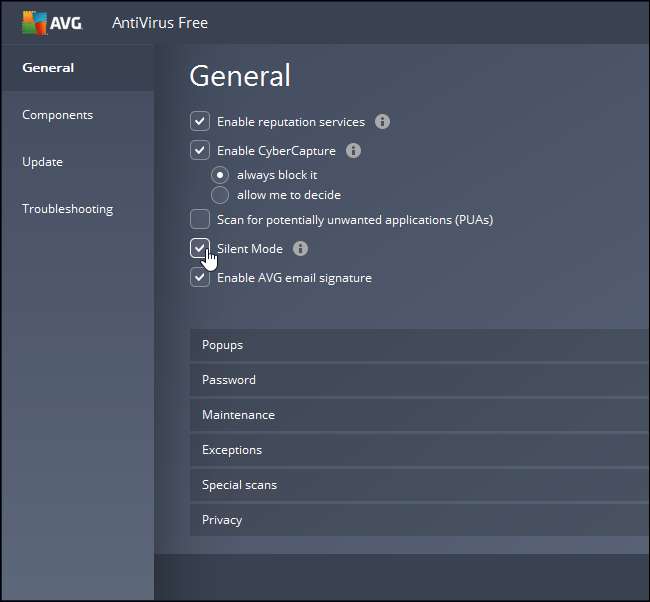This screenshot has width=650, height=602.
Task: Open the Special scans section
Action: click(419, 485)
